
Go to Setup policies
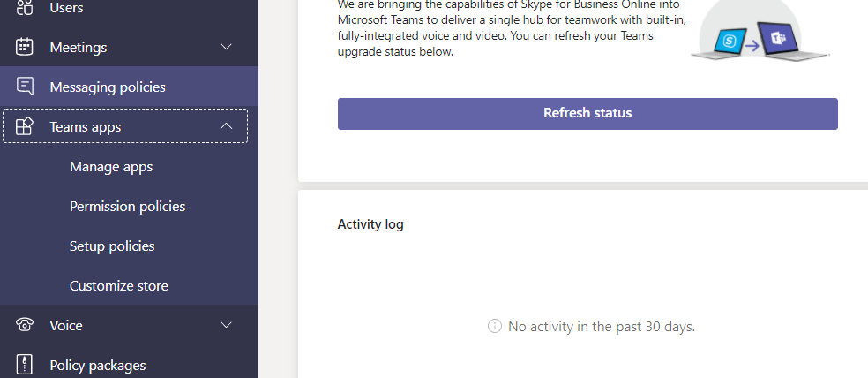pos(112,246)
